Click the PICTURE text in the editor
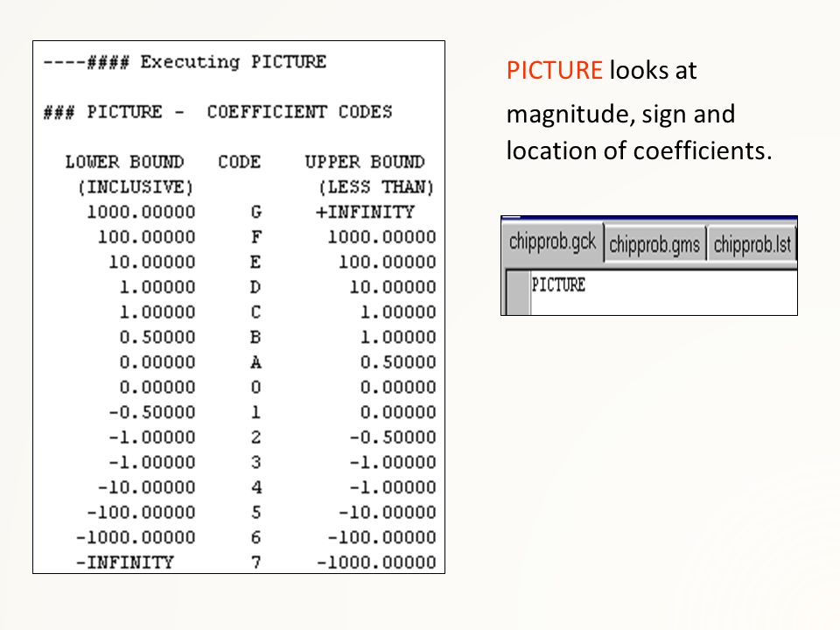Viewport: 840px width, 630px height. (x=558, y=284)
